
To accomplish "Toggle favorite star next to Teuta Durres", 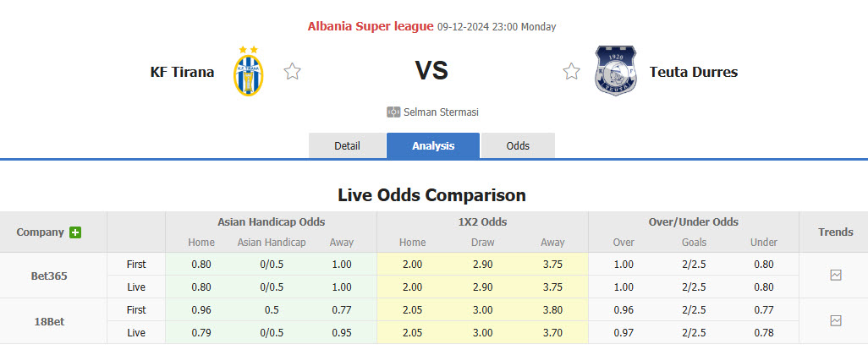I will point(571,72).
